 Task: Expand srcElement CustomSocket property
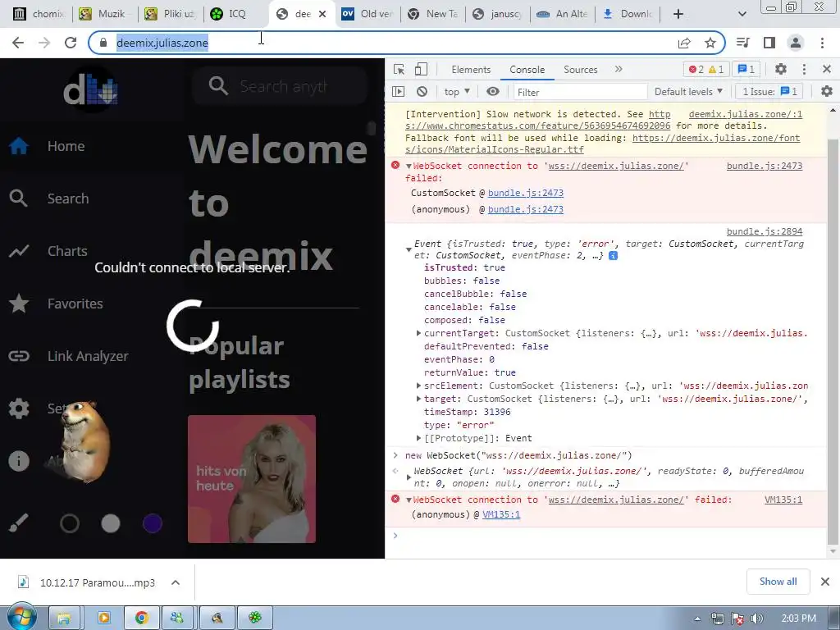coord(418,386)
